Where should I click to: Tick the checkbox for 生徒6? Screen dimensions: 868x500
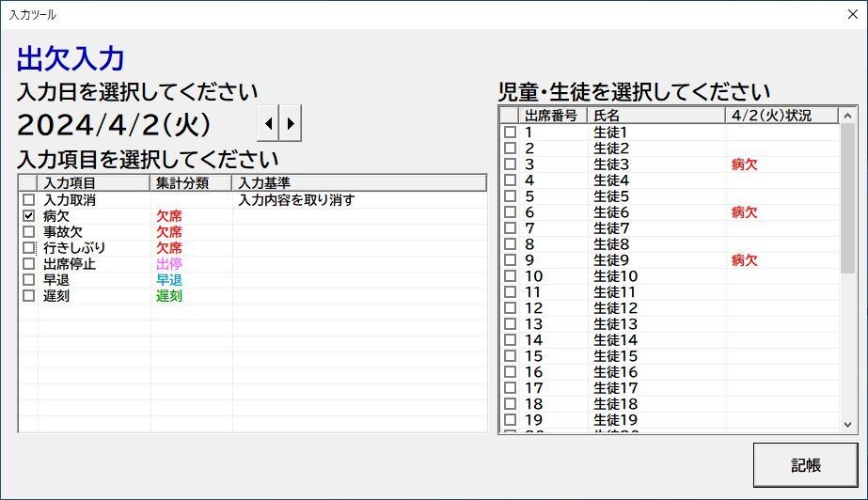point(511,212)
